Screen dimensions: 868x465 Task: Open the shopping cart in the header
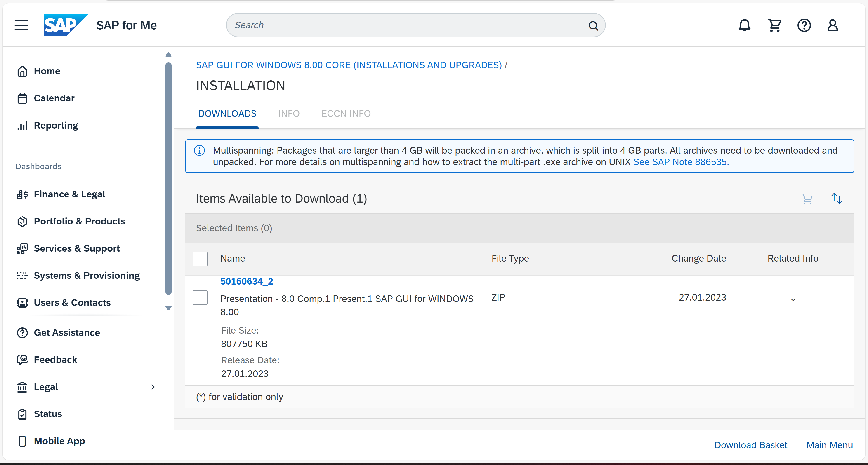(775, 25)
